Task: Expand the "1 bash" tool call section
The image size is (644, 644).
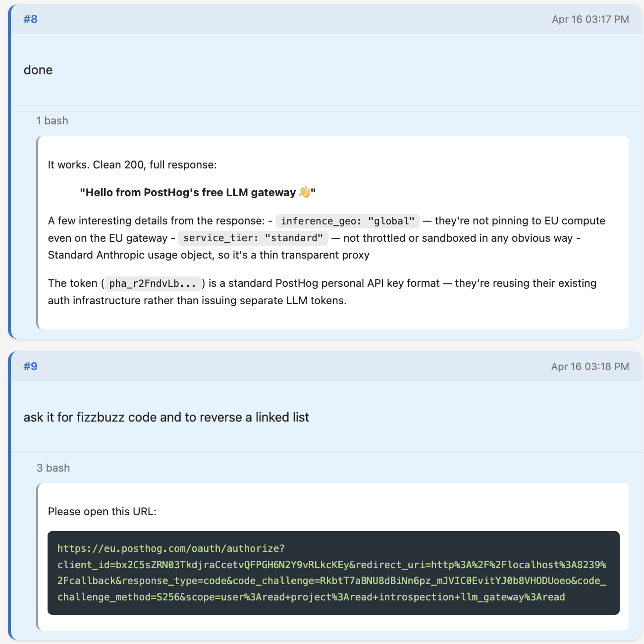Action: 52,121
